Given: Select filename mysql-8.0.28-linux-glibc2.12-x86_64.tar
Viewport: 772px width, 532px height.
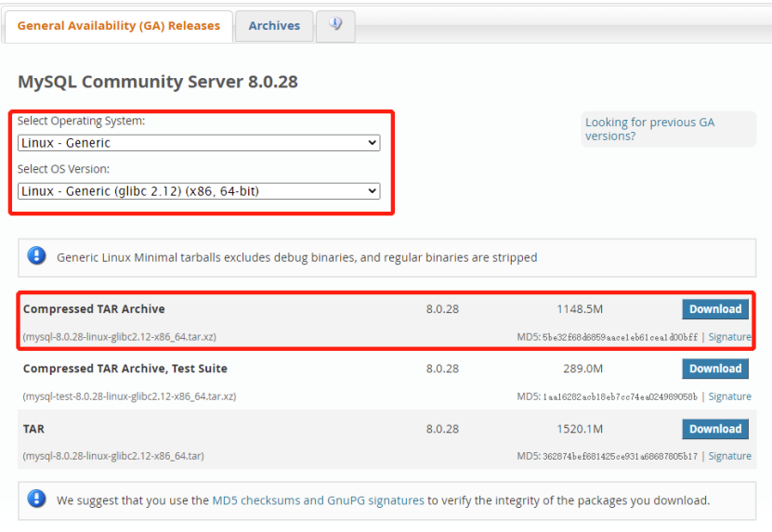Looking at the screenshot, I should click(x=113, y=456).
